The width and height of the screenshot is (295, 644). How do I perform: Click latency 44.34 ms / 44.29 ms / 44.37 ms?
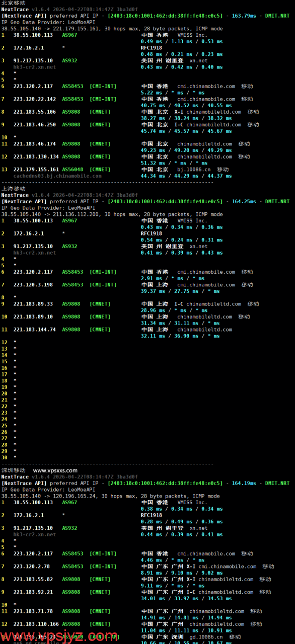click(186, 176)
